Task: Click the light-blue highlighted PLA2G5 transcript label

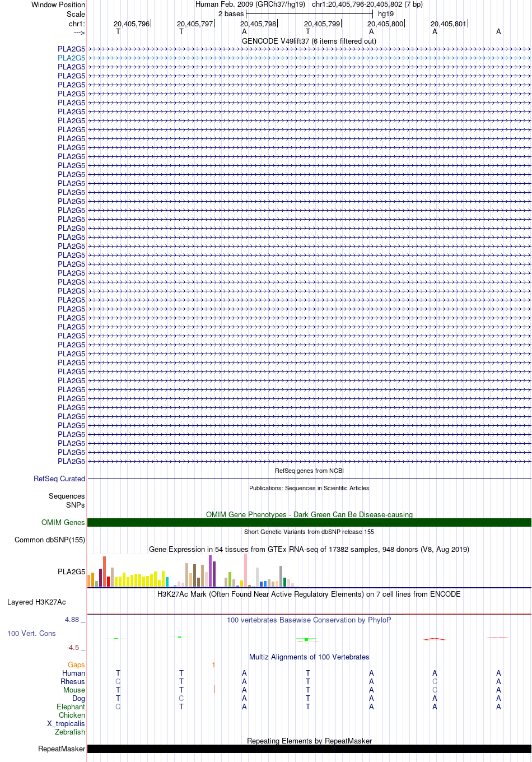Action: (72, 58)
